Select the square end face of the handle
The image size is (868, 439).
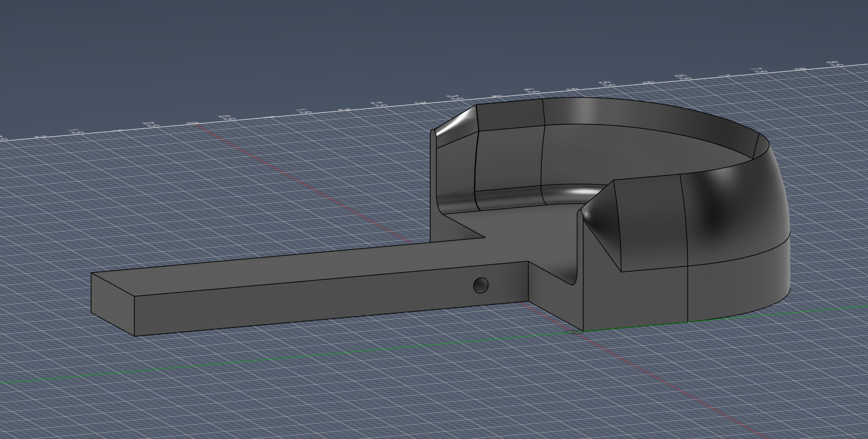[113, 304]
